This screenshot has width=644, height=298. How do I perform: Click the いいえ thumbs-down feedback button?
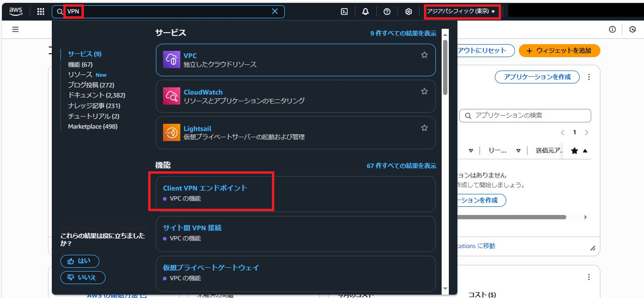82,277
